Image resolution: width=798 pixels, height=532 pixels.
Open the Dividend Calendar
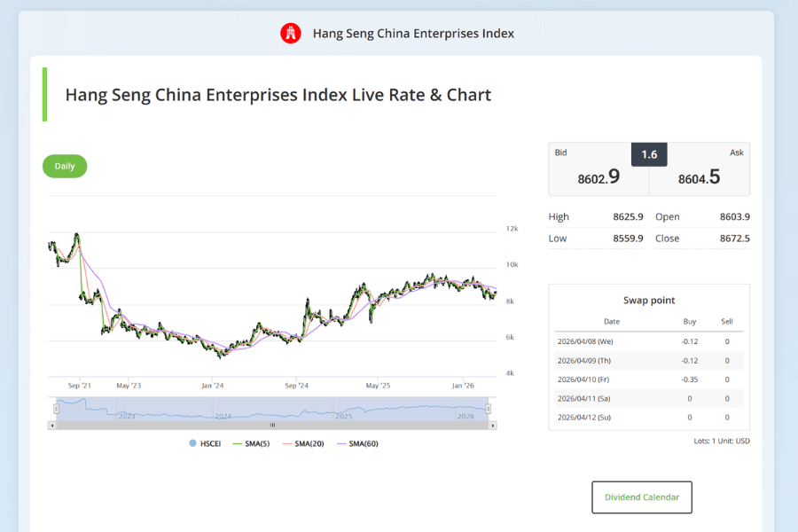pos(641,497)
